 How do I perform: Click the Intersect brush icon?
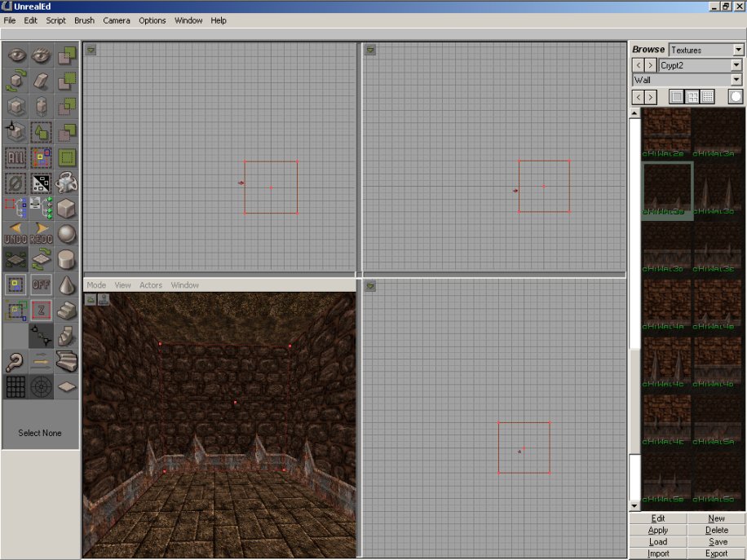point(66,106)
